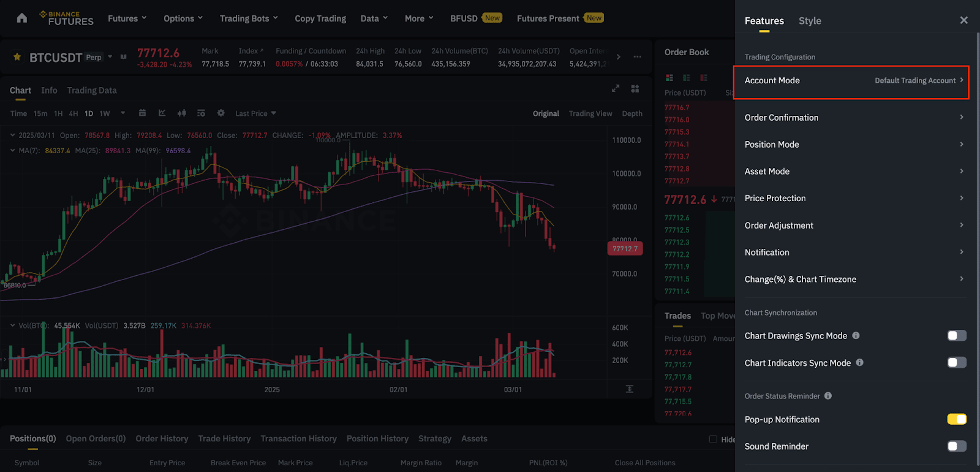Open the technical indicators icon in chart toolbar

[x=162, y=113]
